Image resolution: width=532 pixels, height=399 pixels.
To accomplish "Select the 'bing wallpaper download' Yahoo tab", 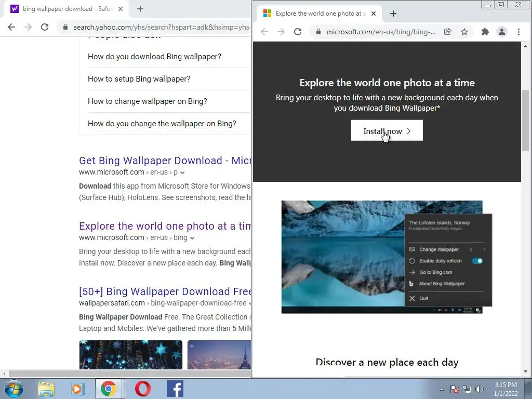I will coord(66,9).
